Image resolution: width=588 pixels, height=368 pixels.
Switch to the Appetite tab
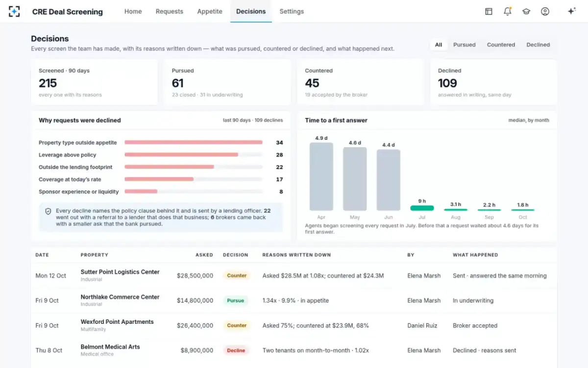[210, 11]
